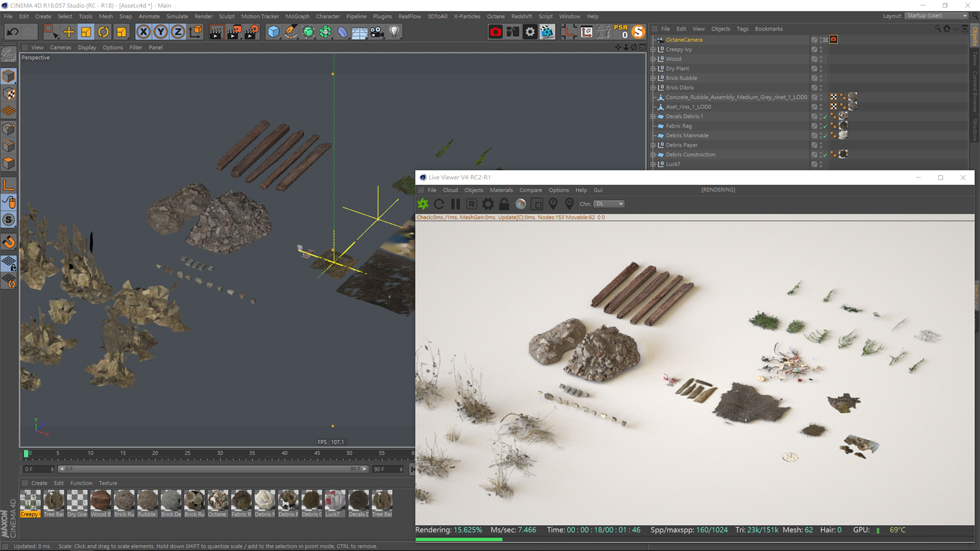Open the Floor environment icon
Image resolution: width=980 pixels, height=551 pixels.
click(x=360, y=32)
